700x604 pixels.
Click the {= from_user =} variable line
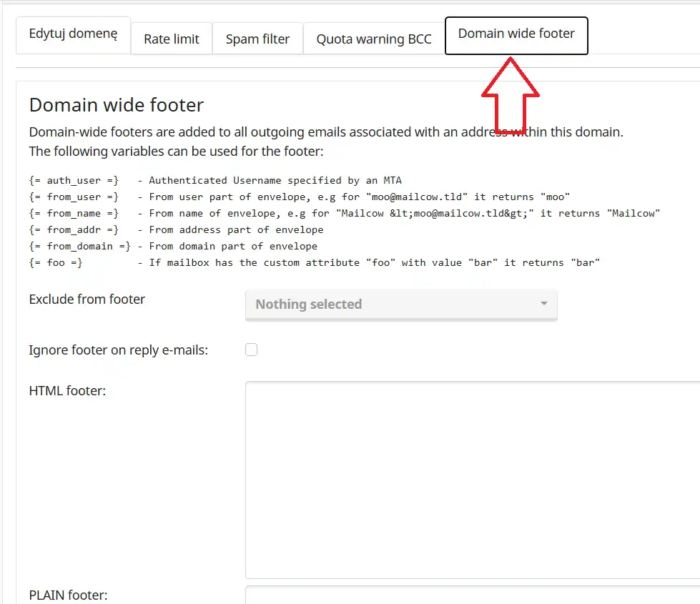(300, 197)
